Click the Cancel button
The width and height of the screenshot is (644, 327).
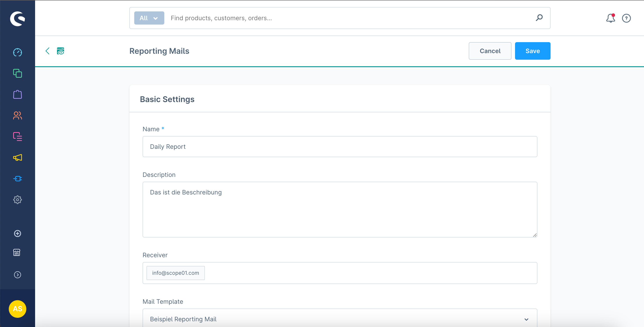[x=490, y=51]
